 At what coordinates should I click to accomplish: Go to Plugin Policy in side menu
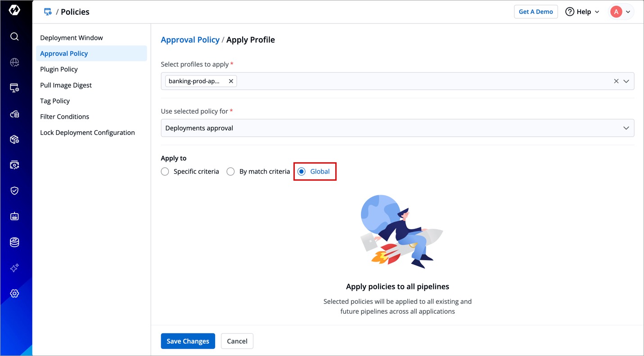[59, 69]
